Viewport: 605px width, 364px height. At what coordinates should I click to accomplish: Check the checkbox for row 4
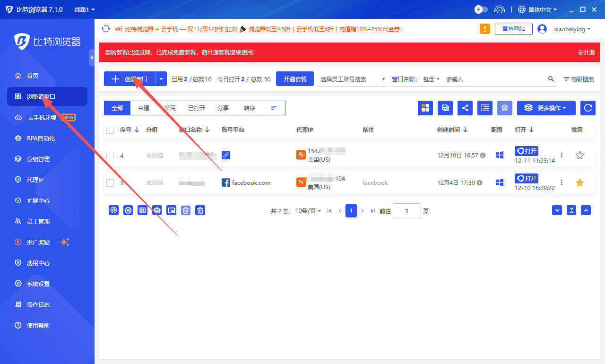(110, 155)
